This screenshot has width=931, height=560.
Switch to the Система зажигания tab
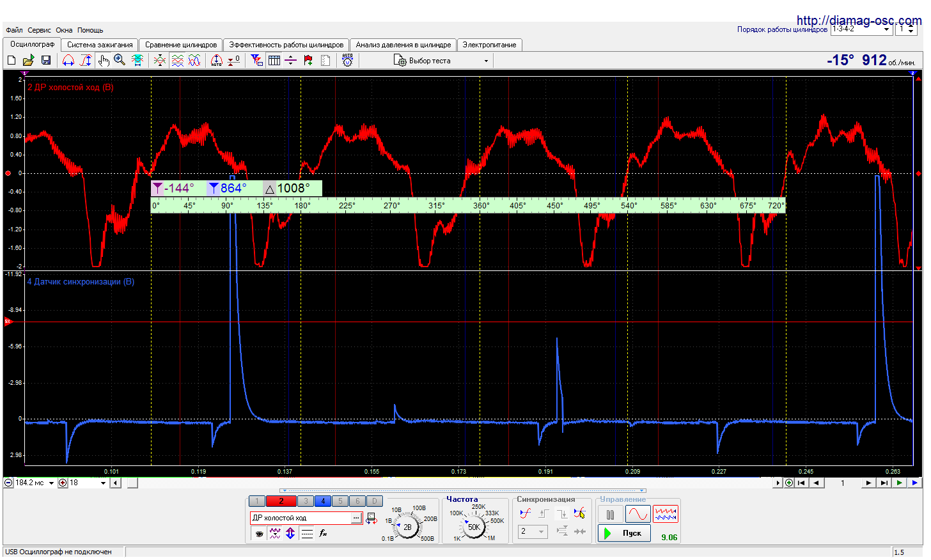100,45
